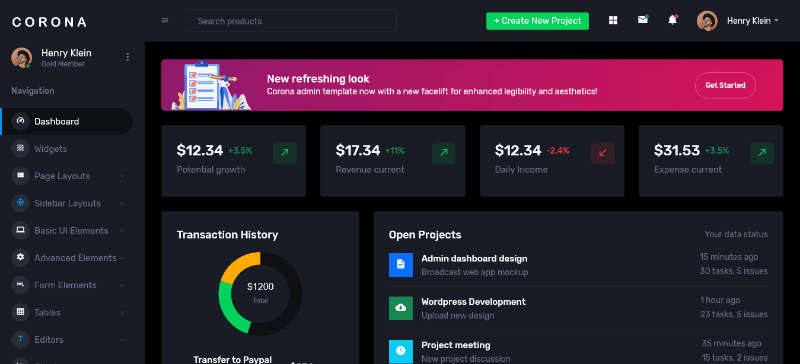Open the apps grid icon in header
This screenshot has height=364, width=800.
coord(613,20)
